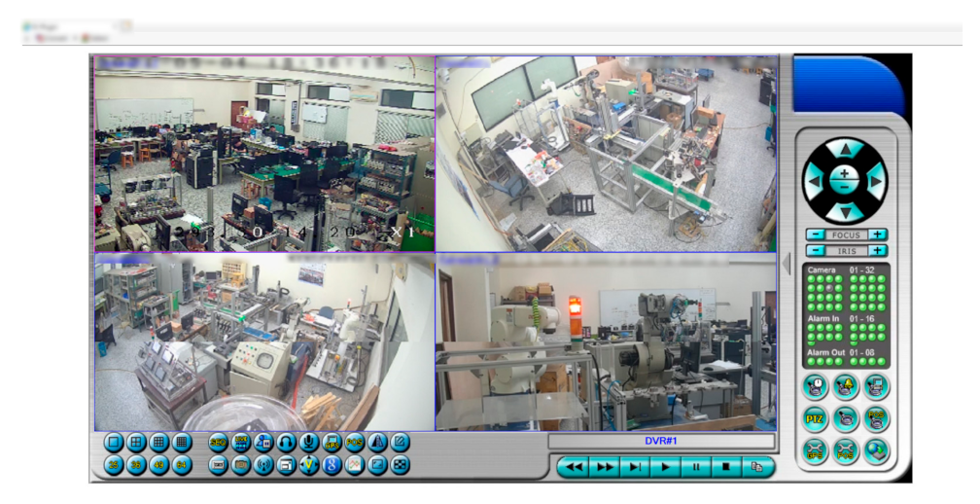Click the DVR#1 status field

pyautogui.click(x=661, y=441)
